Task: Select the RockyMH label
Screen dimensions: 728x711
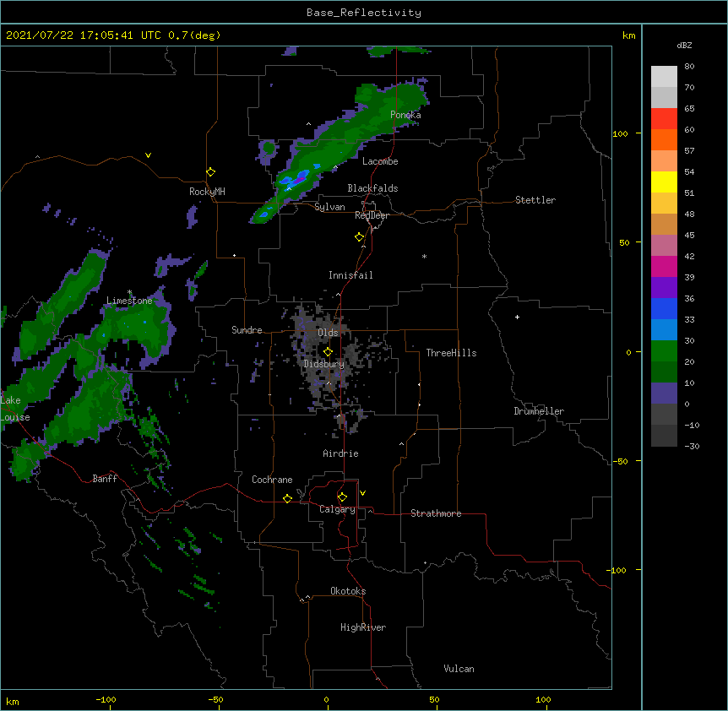Action: click(x=207, y=192)
